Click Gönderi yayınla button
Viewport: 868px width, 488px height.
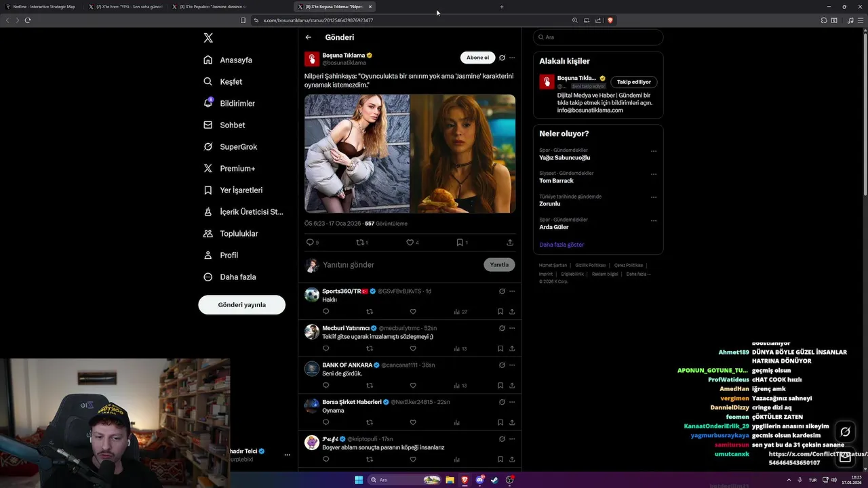(241, 304)
